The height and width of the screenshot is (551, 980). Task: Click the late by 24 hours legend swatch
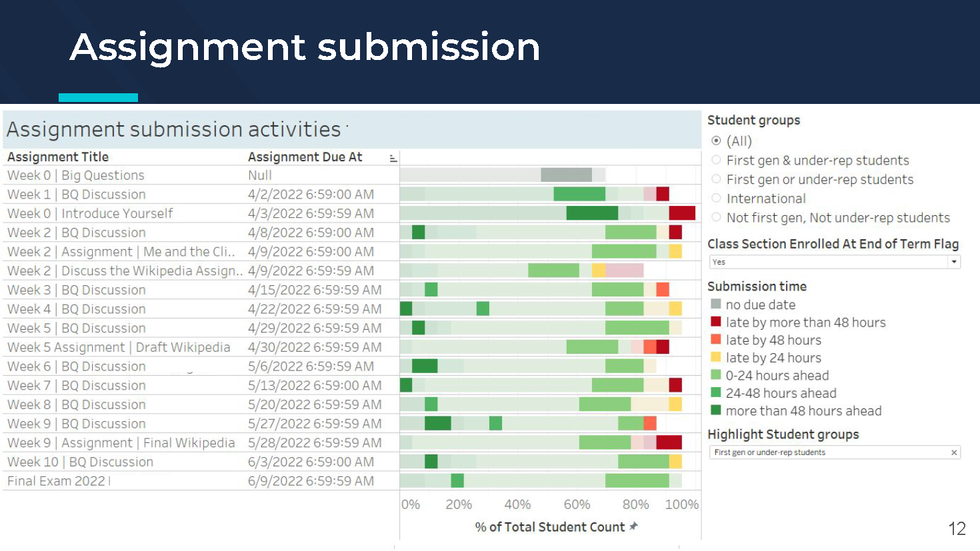[x=716, y=357]
